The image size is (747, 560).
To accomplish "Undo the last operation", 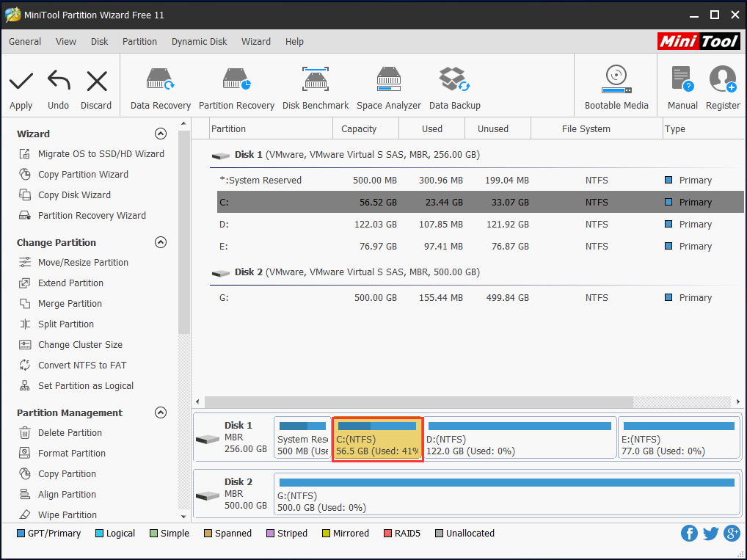I will [58, 86].
